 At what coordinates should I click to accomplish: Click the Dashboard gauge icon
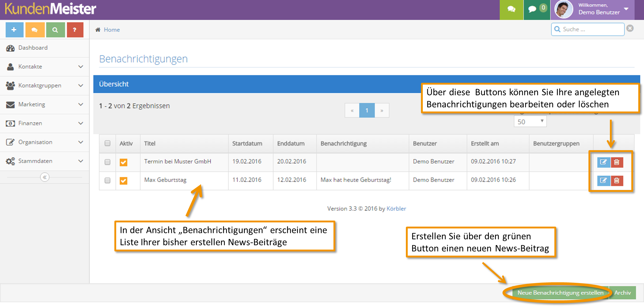[x=10, y=48]
